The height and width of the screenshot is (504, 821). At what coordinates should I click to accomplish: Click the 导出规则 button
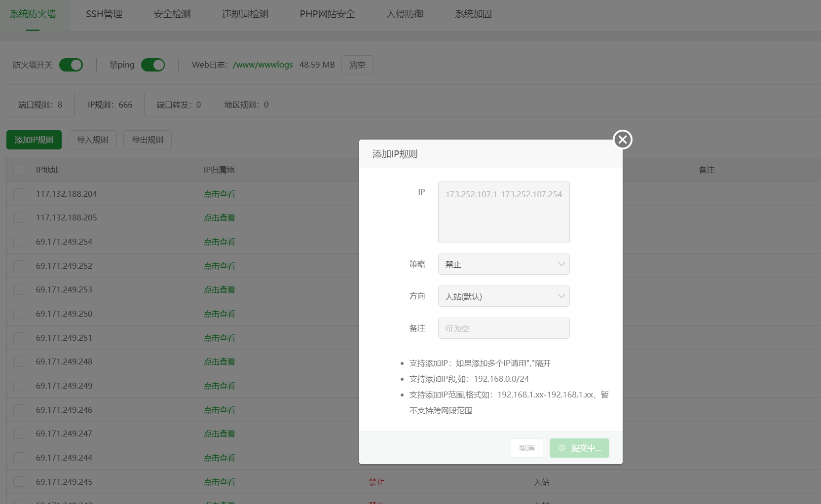click(x=148, y=140)
